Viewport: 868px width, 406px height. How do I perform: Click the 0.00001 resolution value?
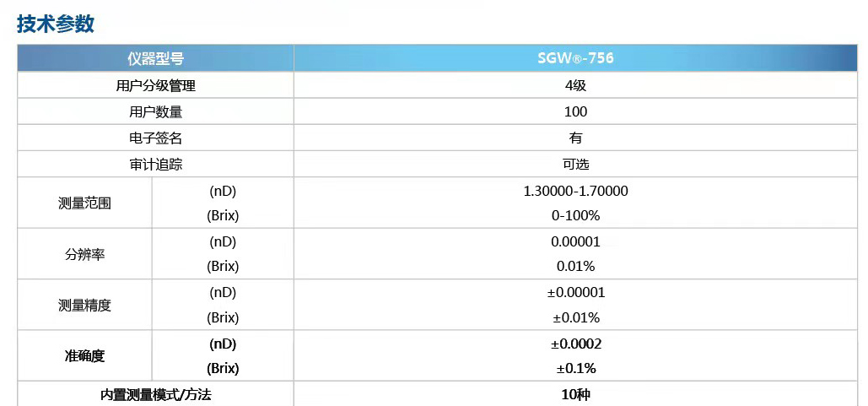tap(575, 242)
